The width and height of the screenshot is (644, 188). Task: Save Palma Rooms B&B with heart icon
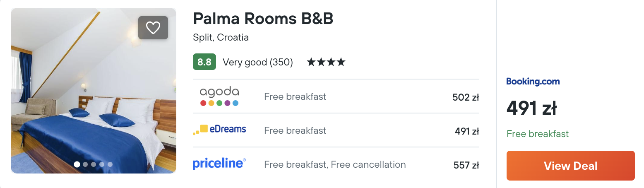153,28
